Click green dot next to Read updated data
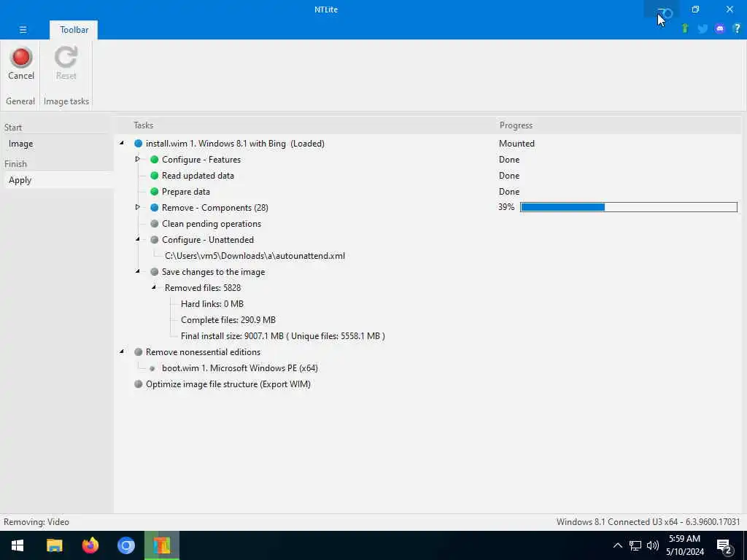The image size is (747, 560). [155, 175]
